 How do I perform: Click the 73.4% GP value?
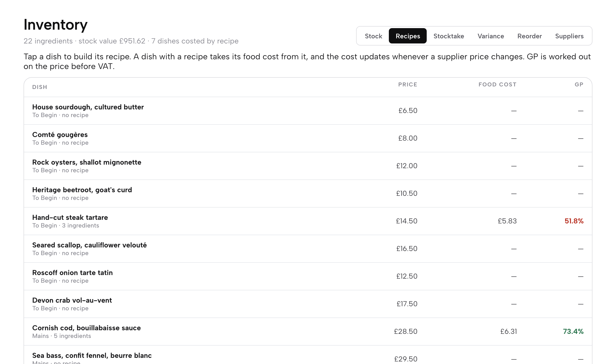click(573, 332)
